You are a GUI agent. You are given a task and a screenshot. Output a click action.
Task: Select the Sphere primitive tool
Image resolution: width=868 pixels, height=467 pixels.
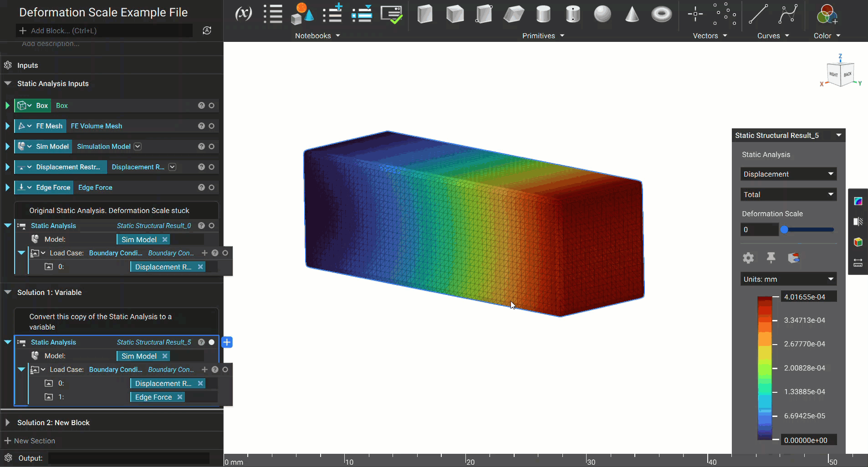(602, 14)
